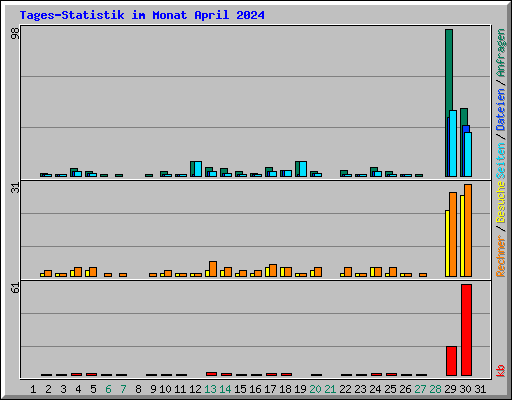Image resolution: width=512 pixels, height=400 pixels.
Task: Click the orange Rechner bar for day 29
Action: coord(453,234)
